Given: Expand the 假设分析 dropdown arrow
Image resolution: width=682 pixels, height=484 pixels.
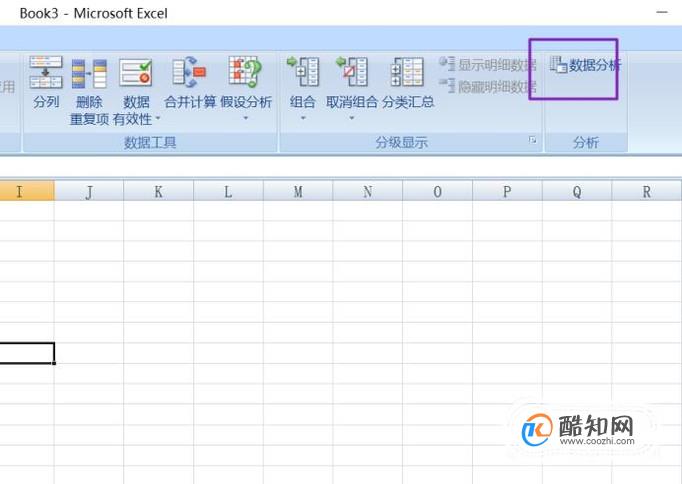Looking at the screenshot, I should pyautogui.click(x=246, y=118).
